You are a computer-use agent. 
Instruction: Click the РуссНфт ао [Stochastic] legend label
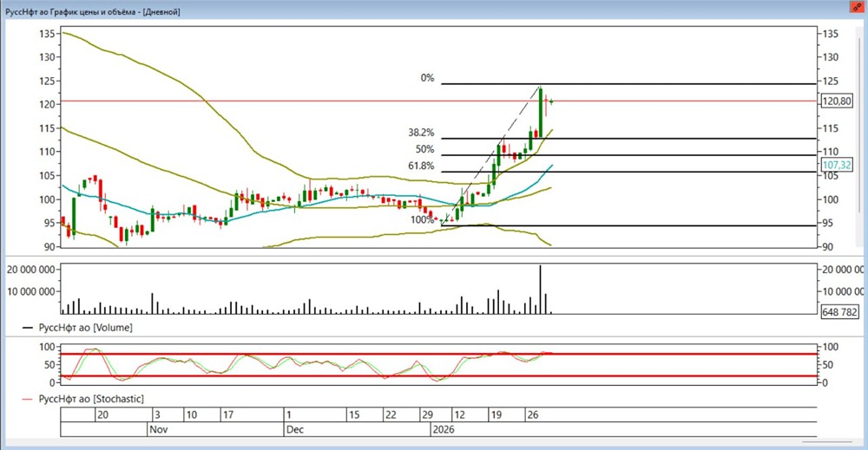click(91, 399)
